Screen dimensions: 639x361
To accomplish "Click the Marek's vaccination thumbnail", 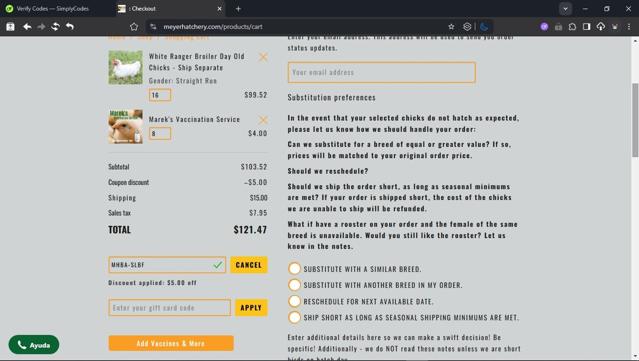I will [x=126, y=126].
